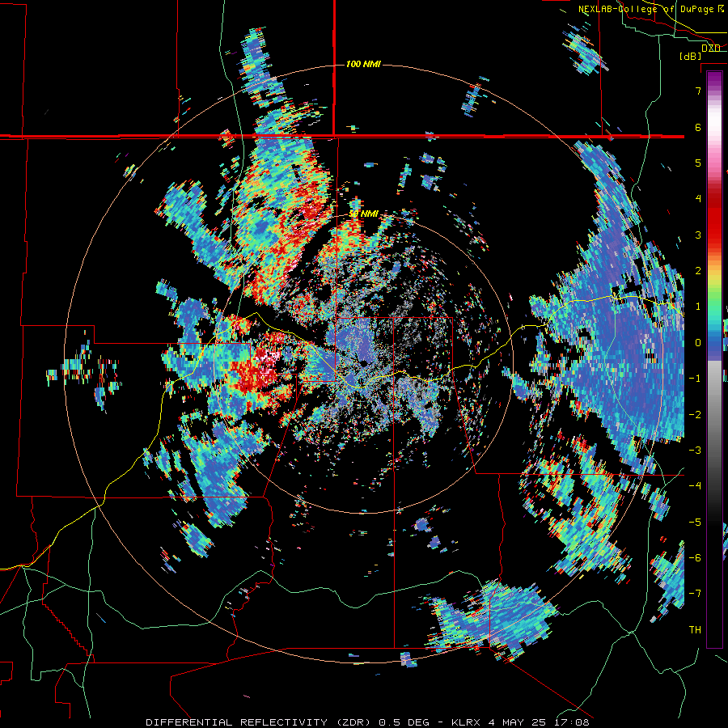Screen dimensions: 728x728
Task: Click the 4 dB scale label
Action: 698,199
